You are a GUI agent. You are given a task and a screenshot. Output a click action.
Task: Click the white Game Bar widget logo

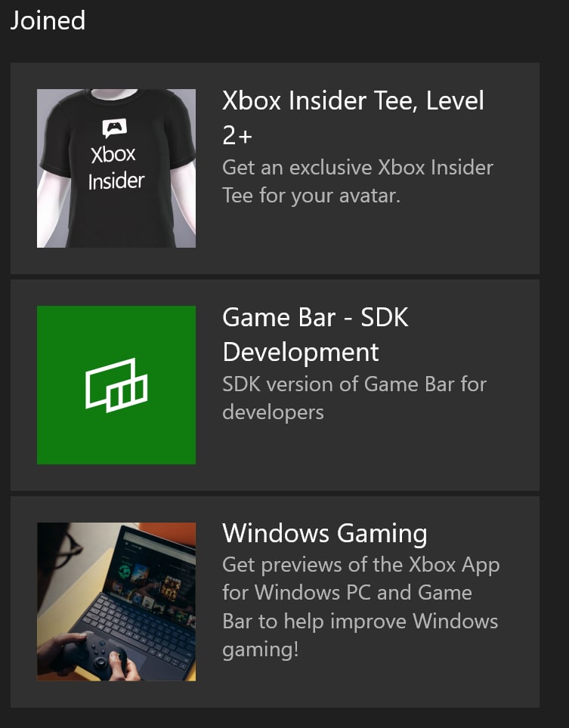point(116,385)
